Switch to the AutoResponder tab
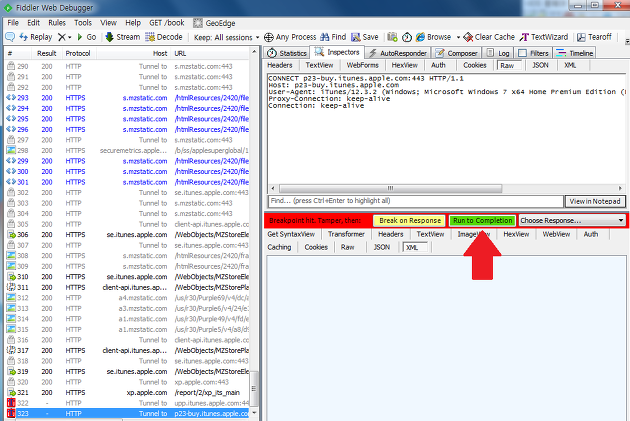This screenshot has height=421, width=630. pos(398,53)
